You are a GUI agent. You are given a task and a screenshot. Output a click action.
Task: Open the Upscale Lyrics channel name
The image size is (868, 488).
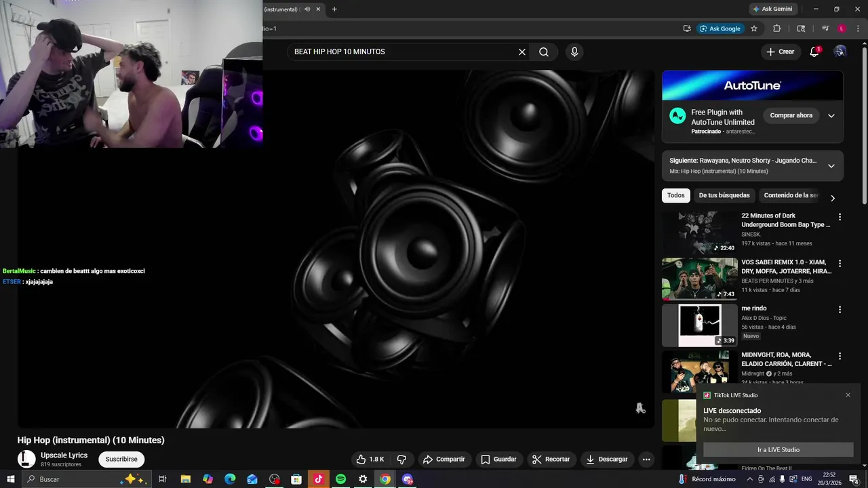(64, 455)
